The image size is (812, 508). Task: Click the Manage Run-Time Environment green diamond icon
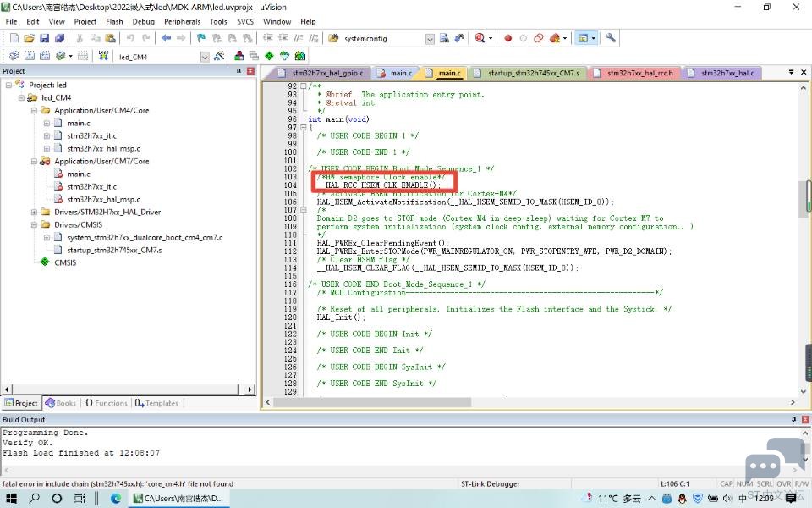(269, 56)
